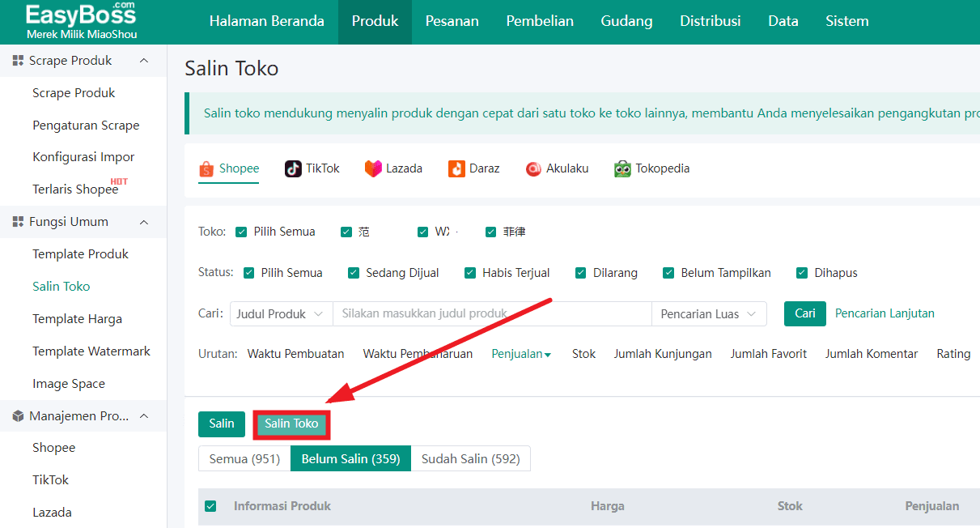The height and width of the screenshot is (528, 980).
Task: Click the product title search input
Action: [x=492, y=314]
